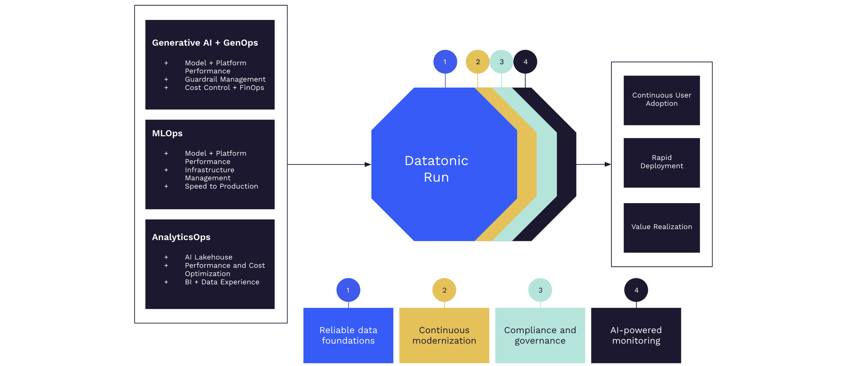Open the Rapid Deployment box

coord(661,162)
